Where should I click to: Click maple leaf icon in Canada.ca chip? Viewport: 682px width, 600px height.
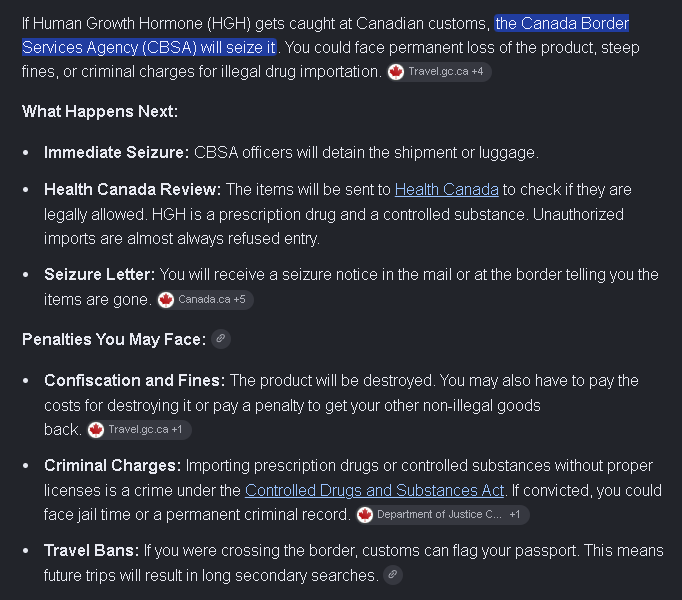click(166, 300)
